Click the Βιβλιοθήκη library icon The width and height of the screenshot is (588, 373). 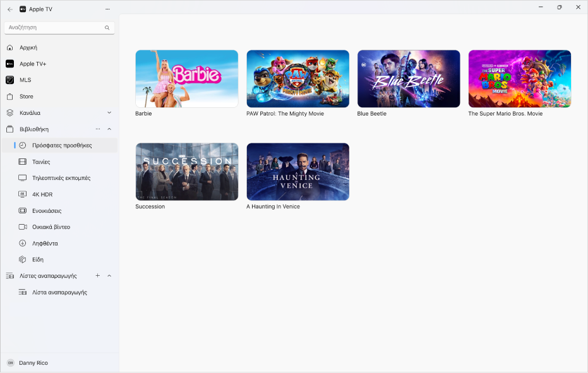tap(10, 129)
